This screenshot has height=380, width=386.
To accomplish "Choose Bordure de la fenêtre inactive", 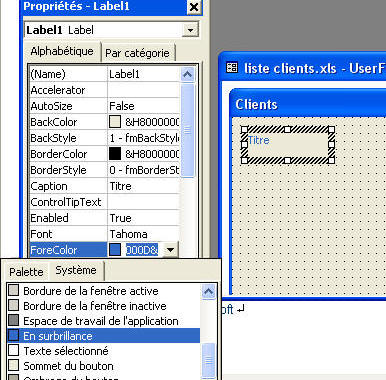I will click(103, 306).
